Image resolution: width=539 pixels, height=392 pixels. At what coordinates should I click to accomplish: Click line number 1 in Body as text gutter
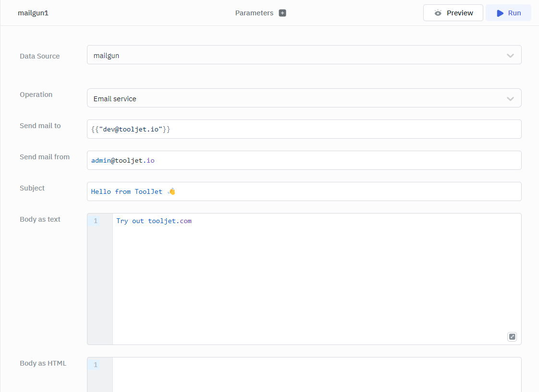(96, 221)
